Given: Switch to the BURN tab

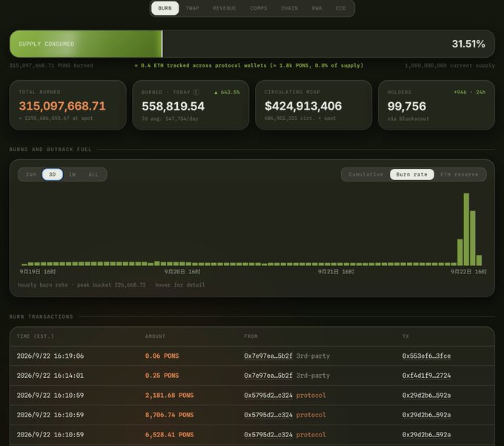Looking at the screenshot, I should [x=165, y=8].
